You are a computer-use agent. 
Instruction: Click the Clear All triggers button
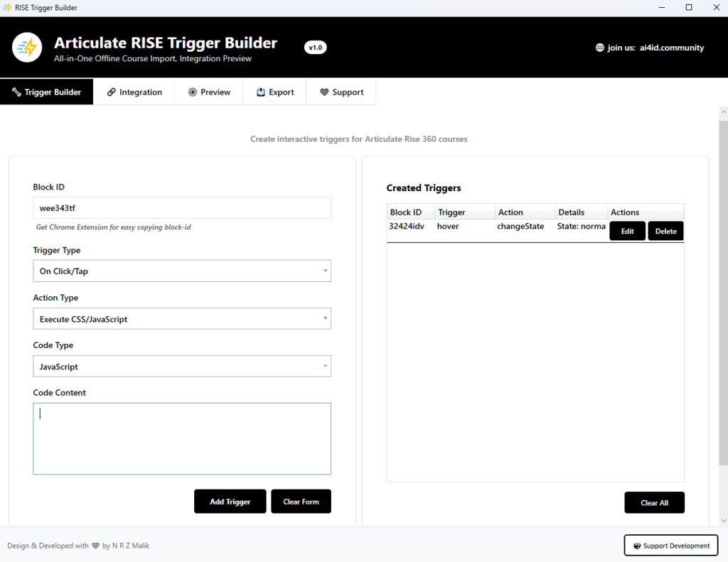(654, 503)
